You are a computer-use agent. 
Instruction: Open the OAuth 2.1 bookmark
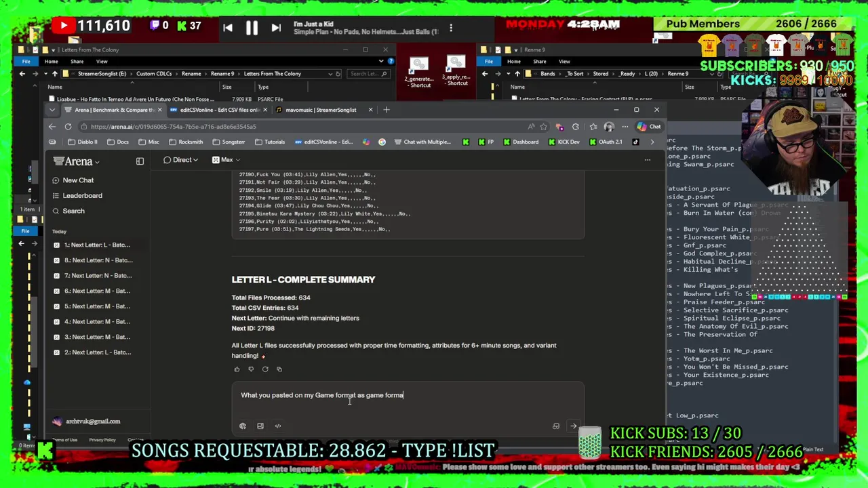pyautogui.click(x=605, y=142)
